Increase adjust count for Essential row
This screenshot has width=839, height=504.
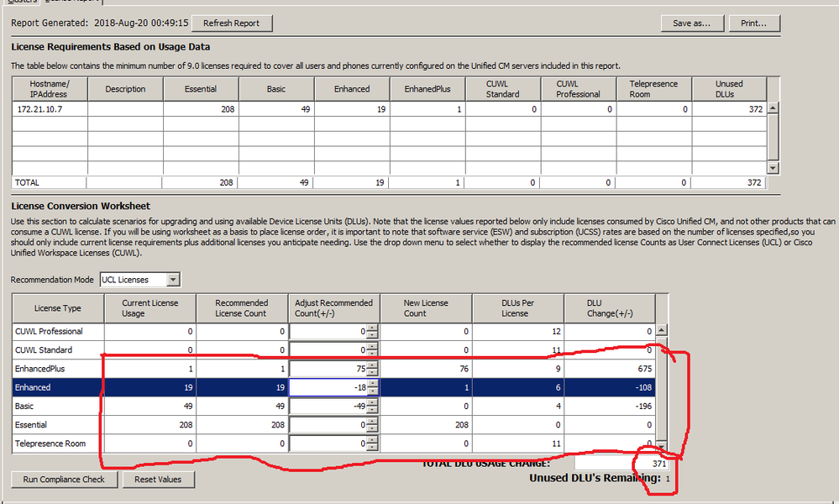372,421
